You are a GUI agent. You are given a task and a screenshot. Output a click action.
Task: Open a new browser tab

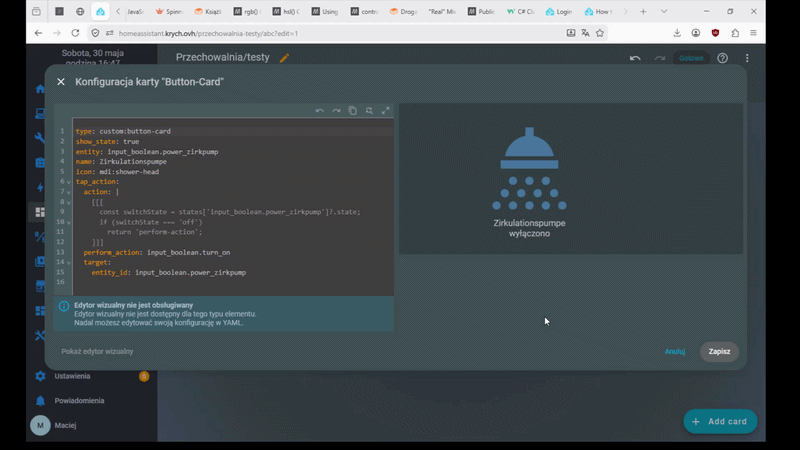(x=643, y=11)
